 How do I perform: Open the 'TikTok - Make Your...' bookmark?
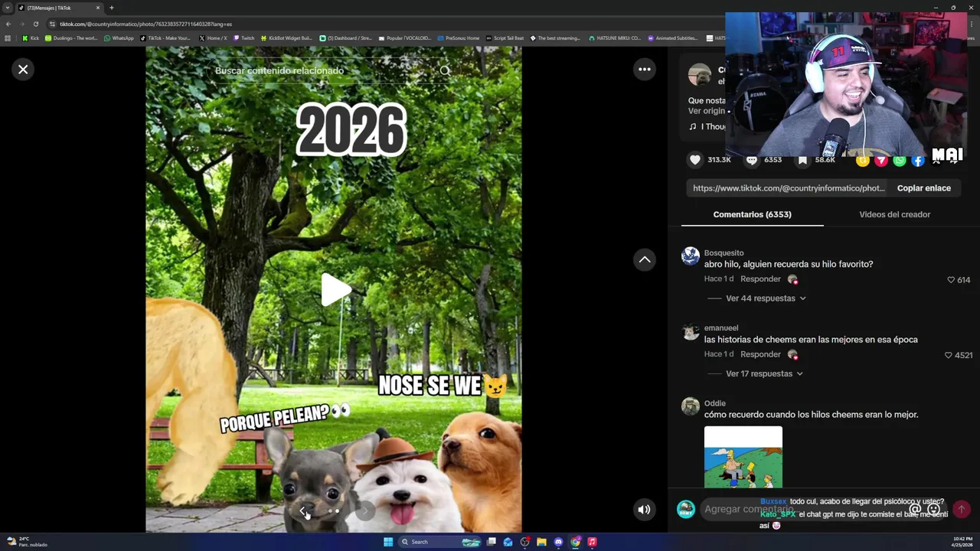[165, 37]
